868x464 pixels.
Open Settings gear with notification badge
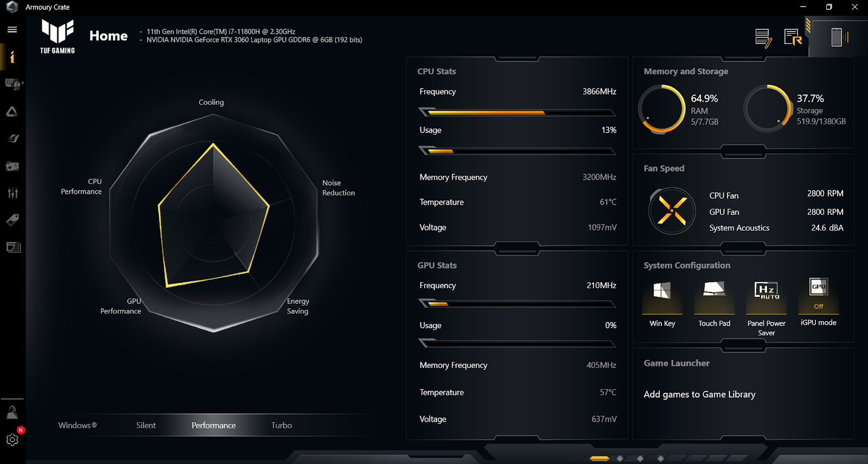(x=12, y=439)
